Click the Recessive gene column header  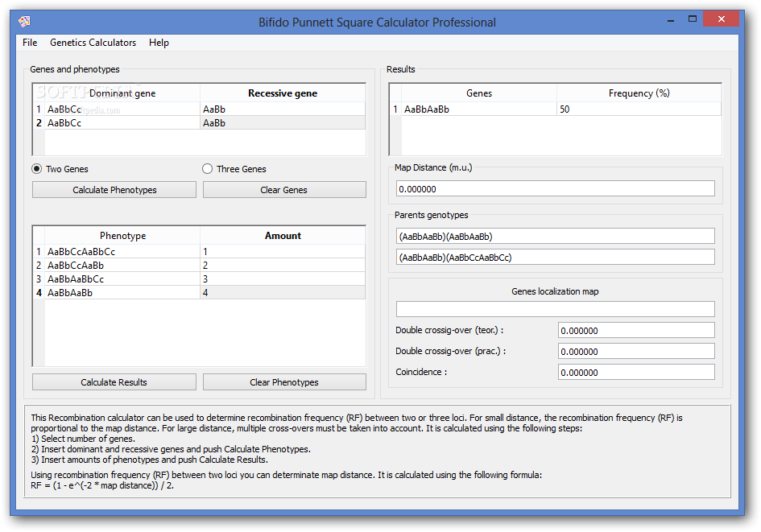(x=283, y=93)
